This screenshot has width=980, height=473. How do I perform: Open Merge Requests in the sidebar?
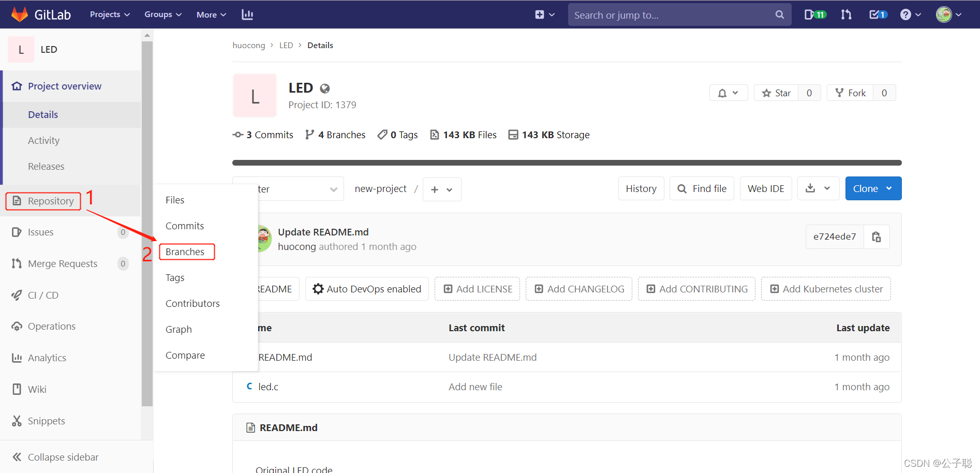(62, 263)
